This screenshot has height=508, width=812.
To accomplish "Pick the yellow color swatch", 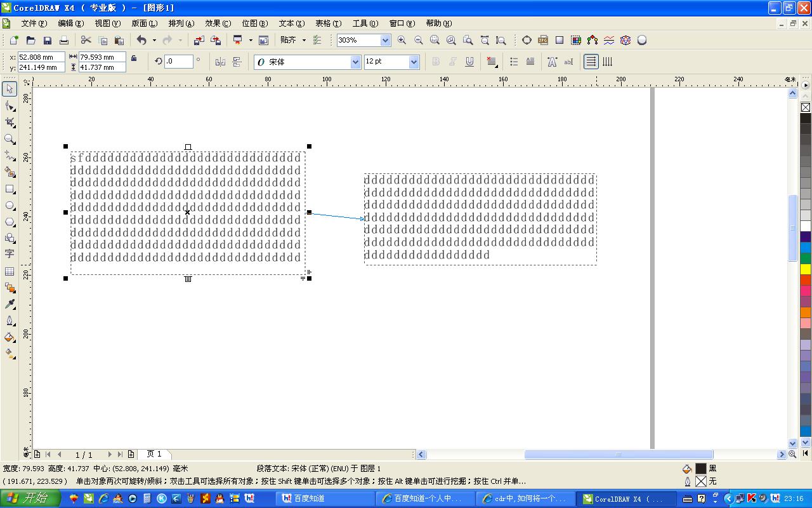I will coord(806,270).
